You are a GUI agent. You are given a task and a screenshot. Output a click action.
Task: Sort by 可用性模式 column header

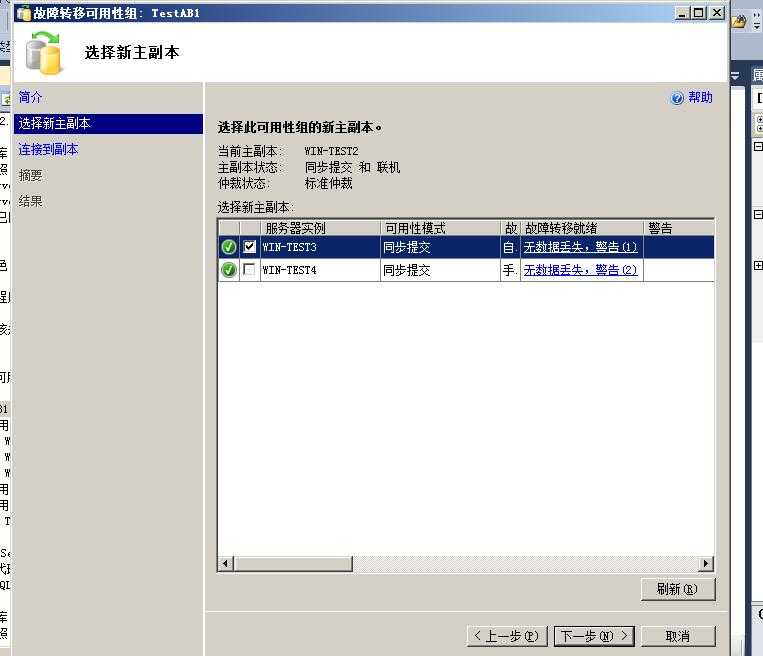pos(440,228)
